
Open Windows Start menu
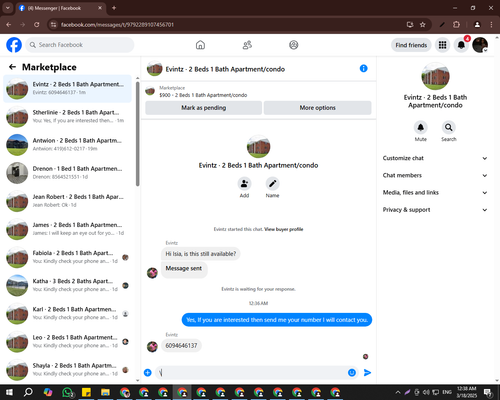(x=9, y=392)
